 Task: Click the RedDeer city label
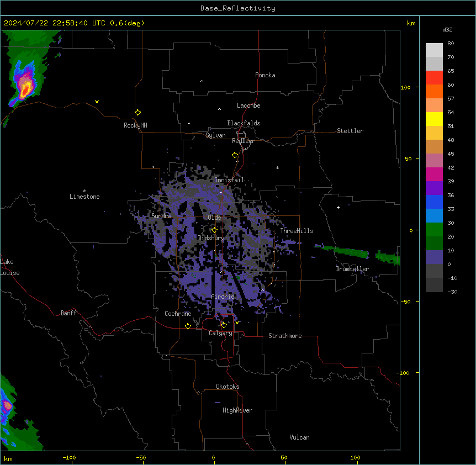point(243,141)
